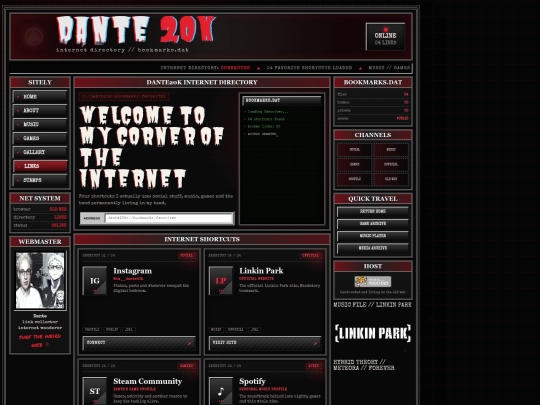Click the Instagram card title

(x=133, y=271)
